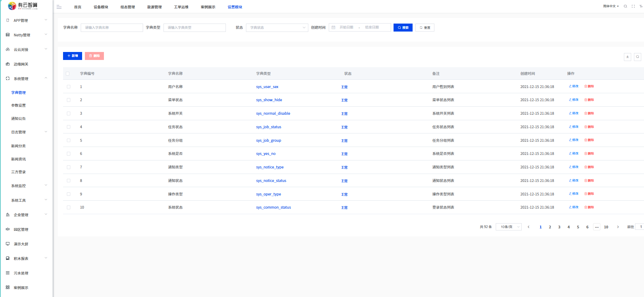Click the download export icon above table

tap(627, 57)
